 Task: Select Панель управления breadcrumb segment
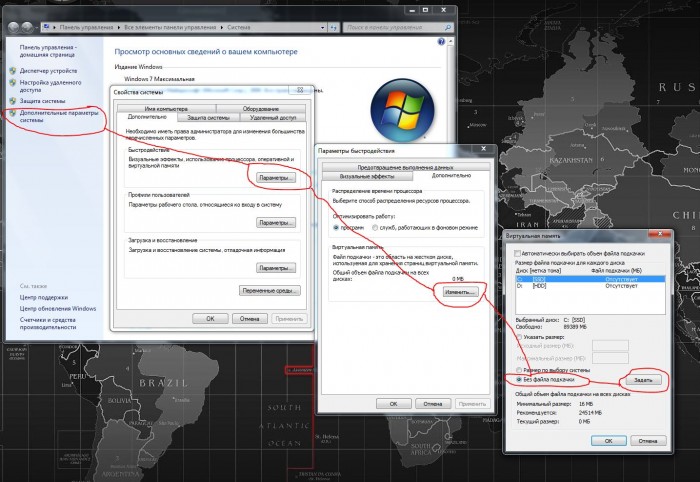86,27
